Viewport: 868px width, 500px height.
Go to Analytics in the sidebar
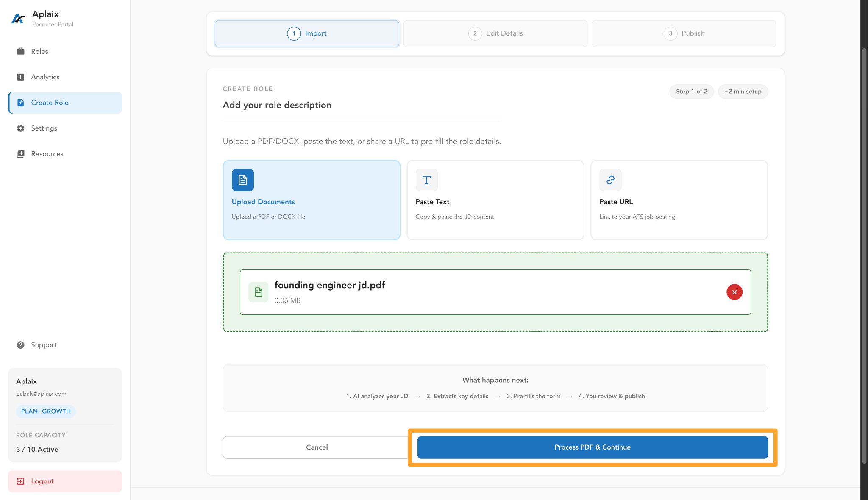65,77
